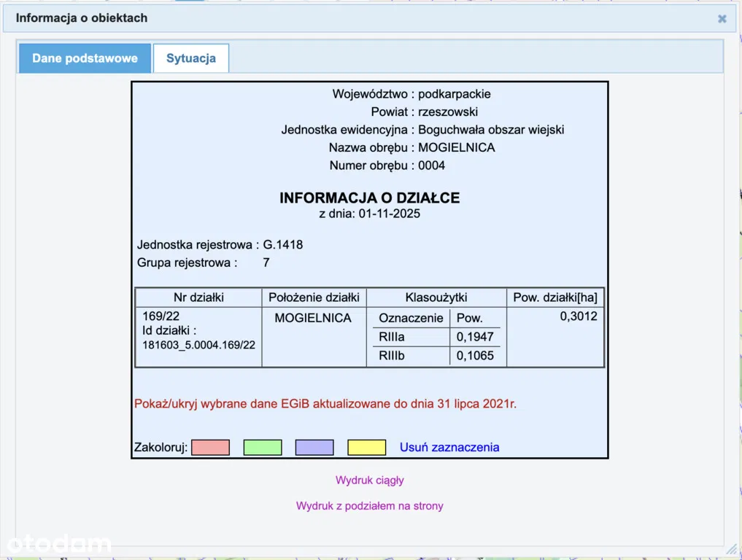Click parcel number 169/22 in the table
The height and width of the screenshot is (560, 742).
[x=161, y=316]
